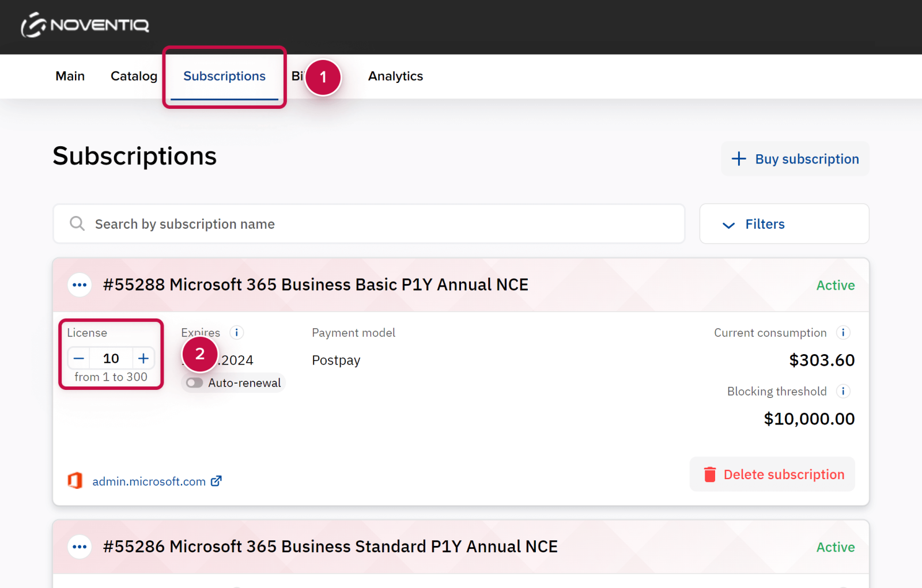Switch to the Analytics tab
Image resolution: width=922 pixels, height=588 pixels.
coord(395,76)
